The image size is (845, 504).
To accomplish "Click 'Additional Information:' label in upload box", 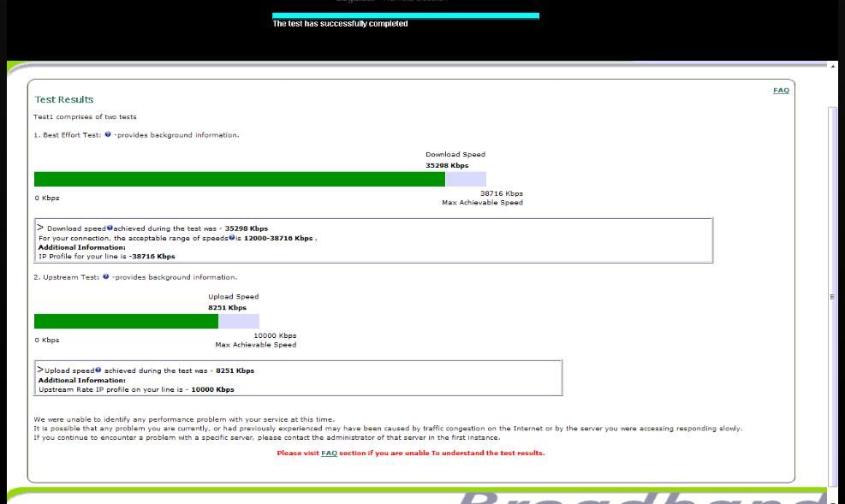I will coord(82,380).
